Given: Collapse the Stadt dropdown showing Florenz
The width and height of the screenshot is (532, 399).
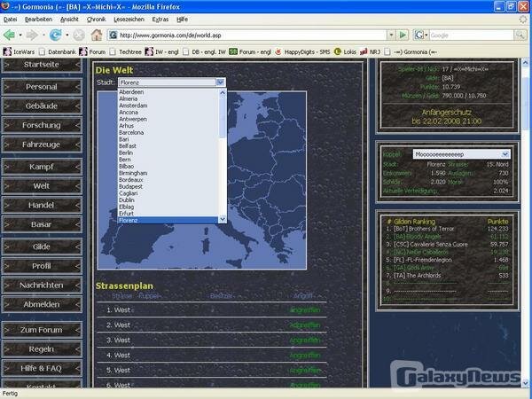Looking at the screenshot, I should (x=221, y=82).
